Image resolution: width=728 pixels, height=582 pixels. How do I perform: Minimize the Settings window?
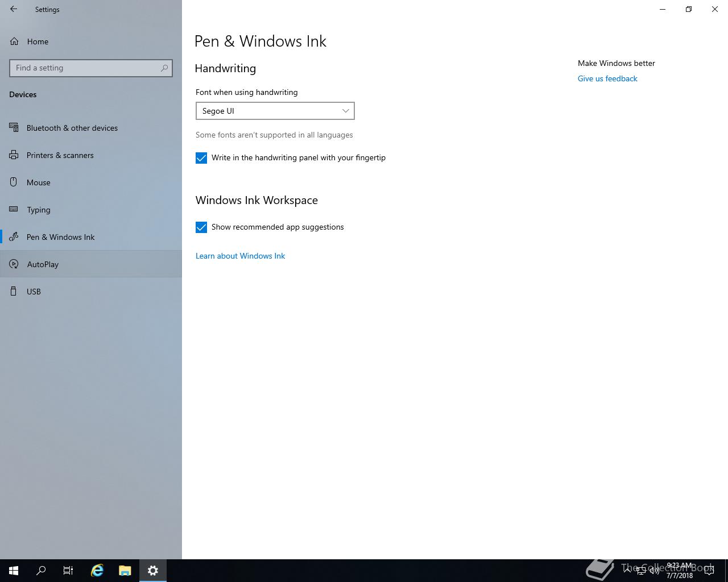pos(663,9)
